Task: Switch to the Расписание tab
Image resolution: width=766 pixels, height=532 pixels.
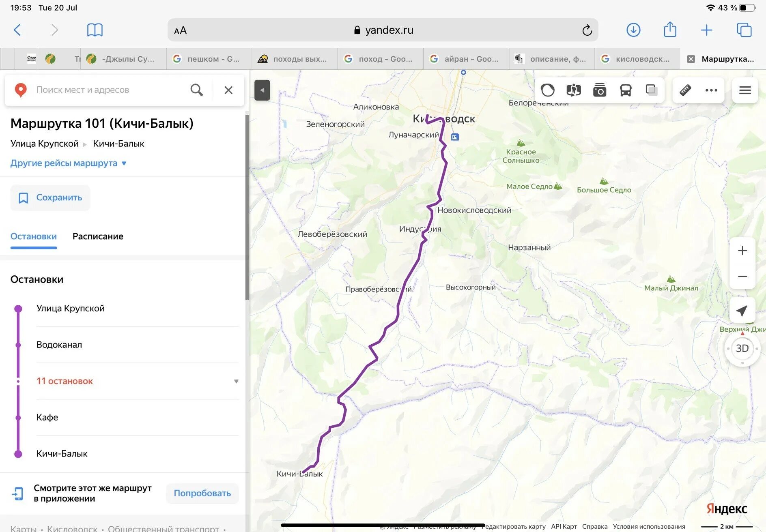Action: coord(98,236)
